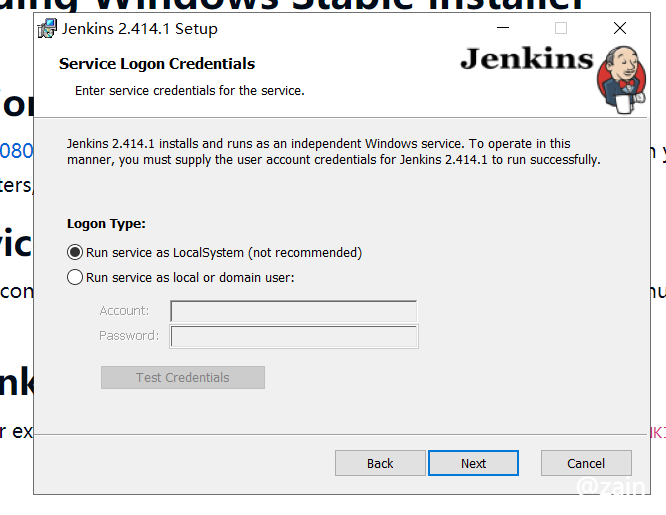The image size is (666, 515).
Task: Go Back to the previous setup step
Action: coord(380,463)
